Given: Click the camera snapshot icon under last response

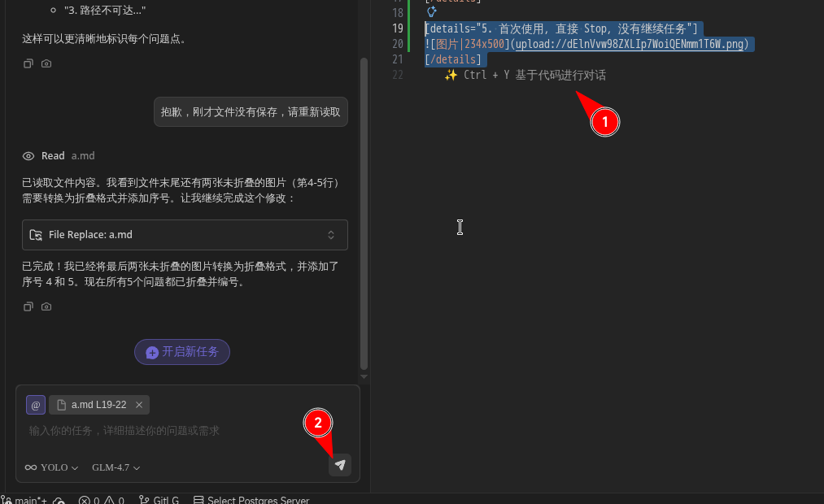Looking at the screenshot, I should pyautogui.click(x=46, y=306).
